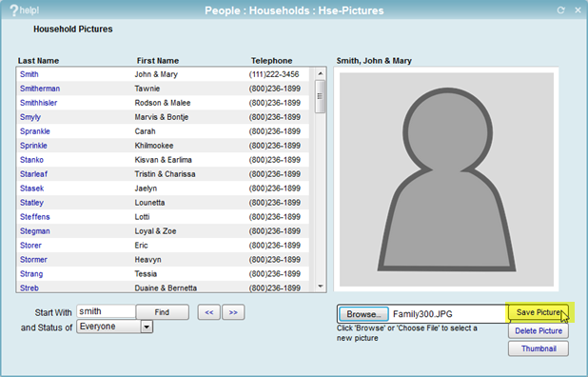Select the Smyly household link
The height and width of the screenshot is (377, 588).
point(30,117)
